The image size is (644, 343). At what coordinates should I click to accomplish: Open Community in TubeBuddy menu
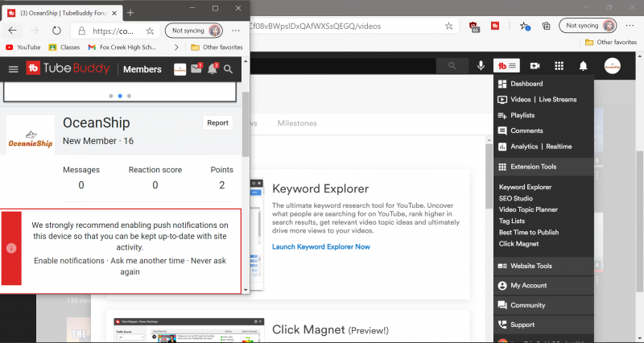[527, 305]
